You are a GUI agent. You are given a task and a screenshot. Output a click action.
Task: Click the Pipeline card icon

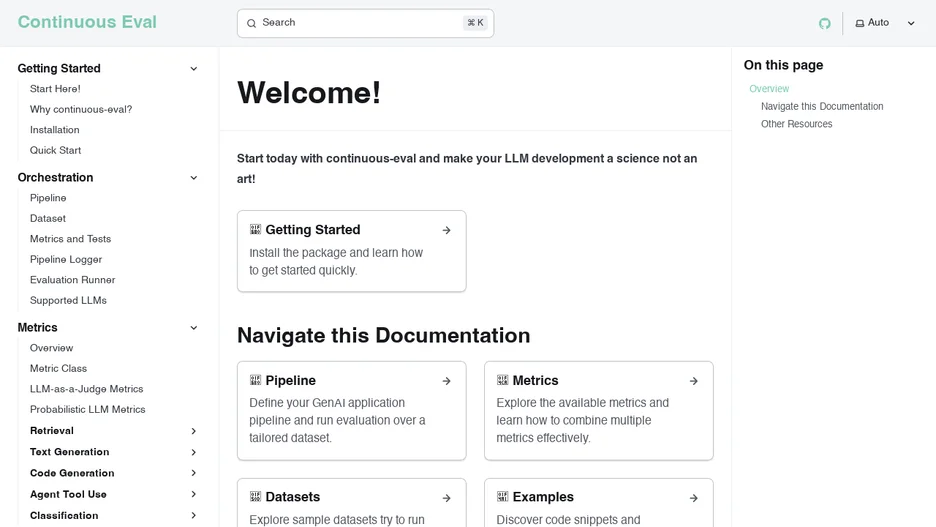click(255, 380)
